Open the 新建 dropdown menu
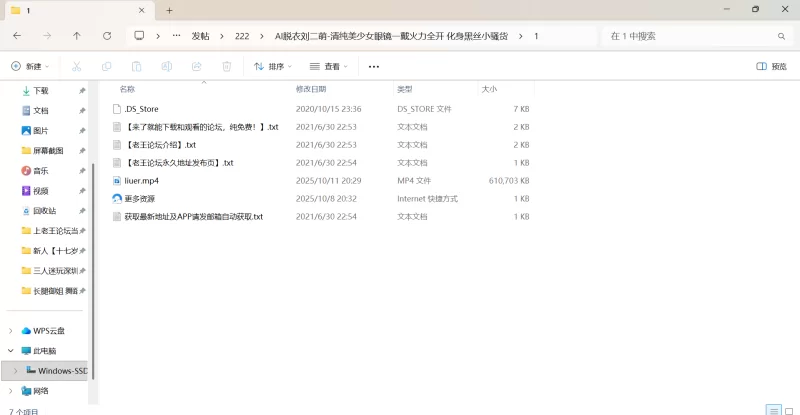This screenshot has width=800, height=415. click(x=29, y=67)
